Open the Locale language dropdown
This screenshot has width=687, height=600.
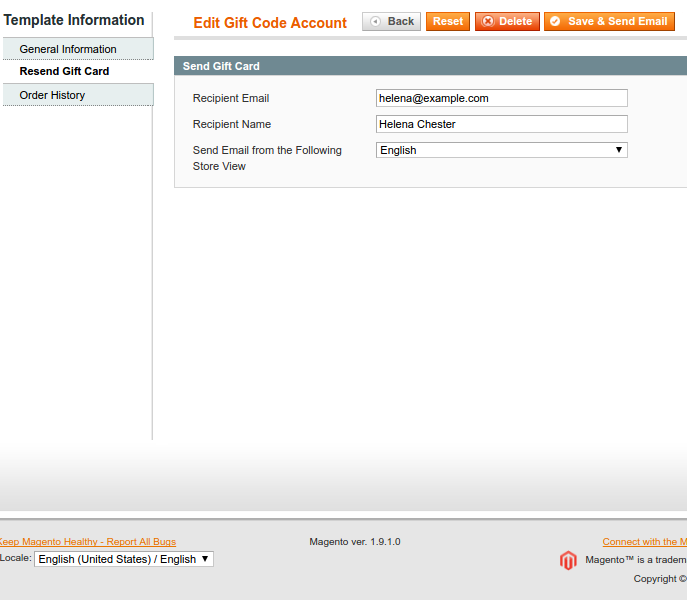point(124,559)
